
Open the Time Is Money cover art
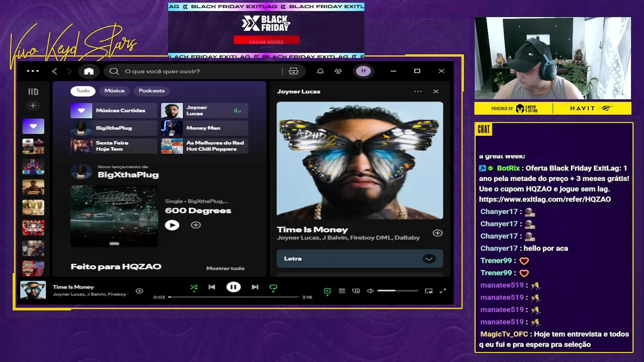tap(360, 160)
